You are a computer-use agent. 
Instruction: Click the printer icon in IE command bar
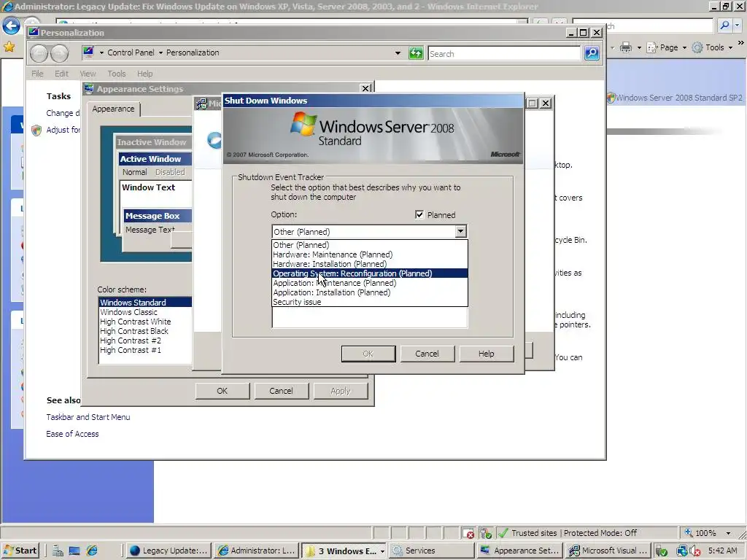point(626,47)
